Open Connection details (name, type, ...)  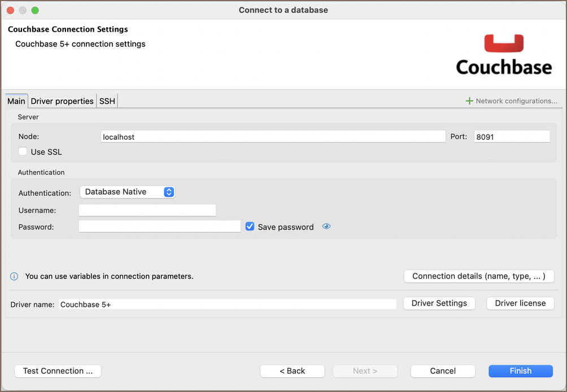(x=479, y=276)
